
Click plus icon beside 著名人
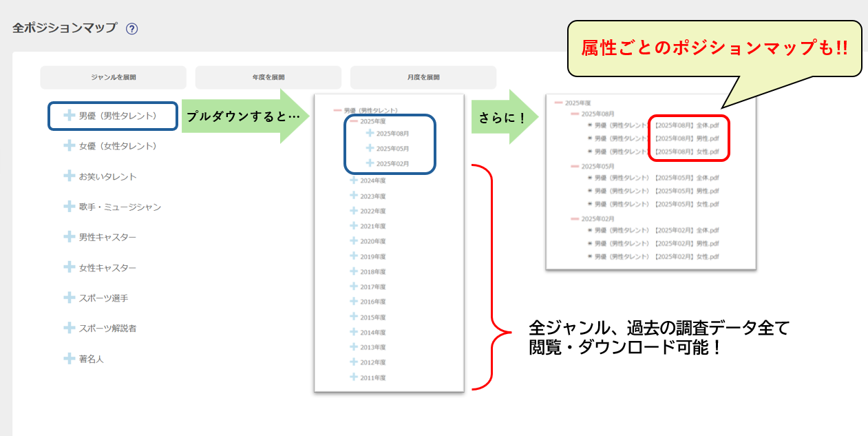69,359
